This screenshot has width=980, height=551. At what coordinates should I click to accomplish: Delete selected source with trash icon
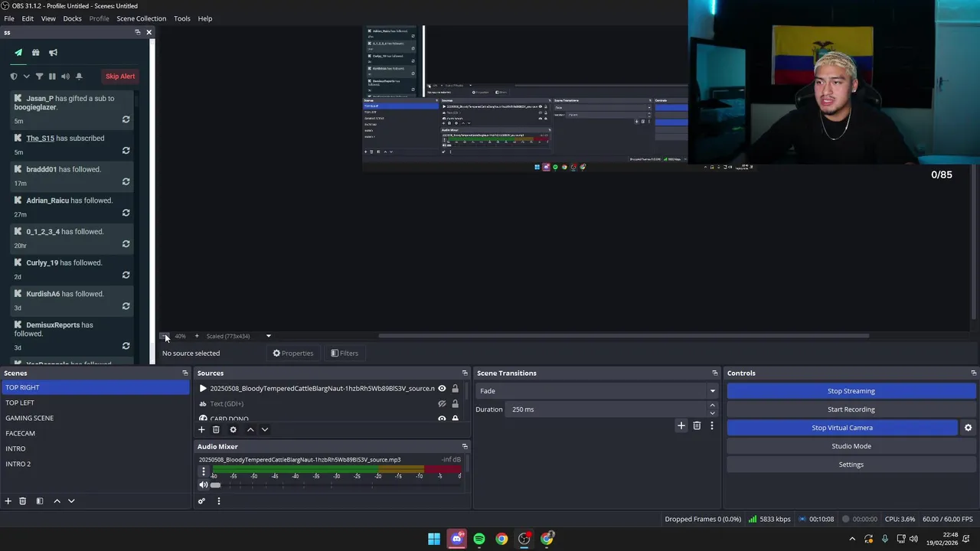point(216,430)
